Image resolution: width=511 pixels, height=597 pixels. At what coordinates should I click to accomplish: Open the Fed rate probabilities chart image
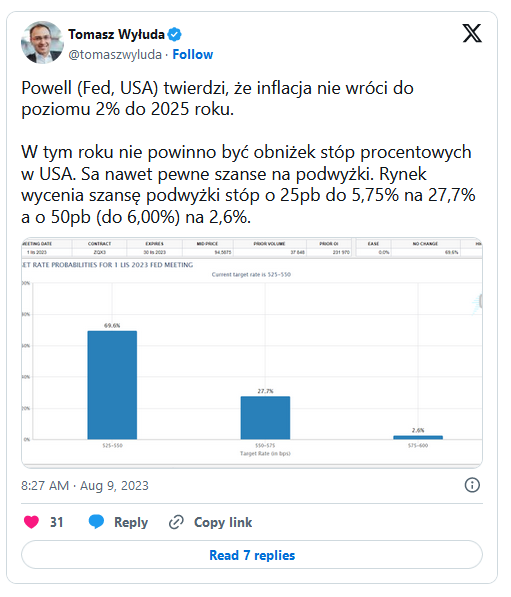point(252,352)
